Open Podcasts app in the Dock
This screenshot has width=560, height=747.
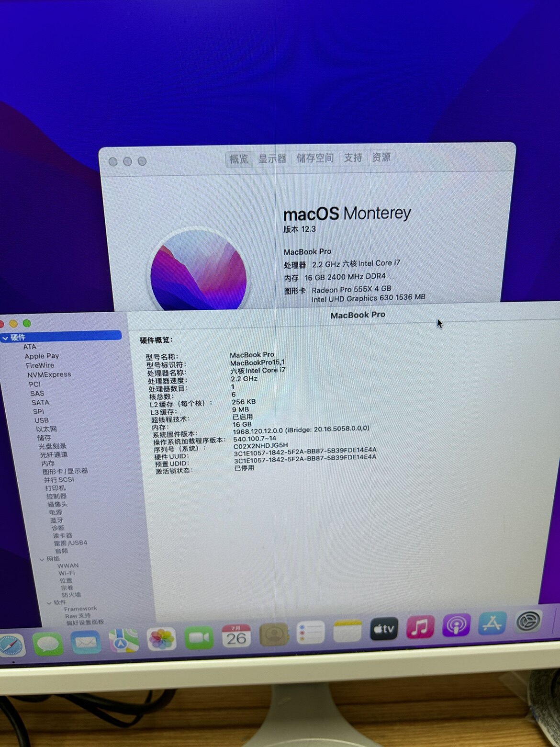[x=456, y=625]
